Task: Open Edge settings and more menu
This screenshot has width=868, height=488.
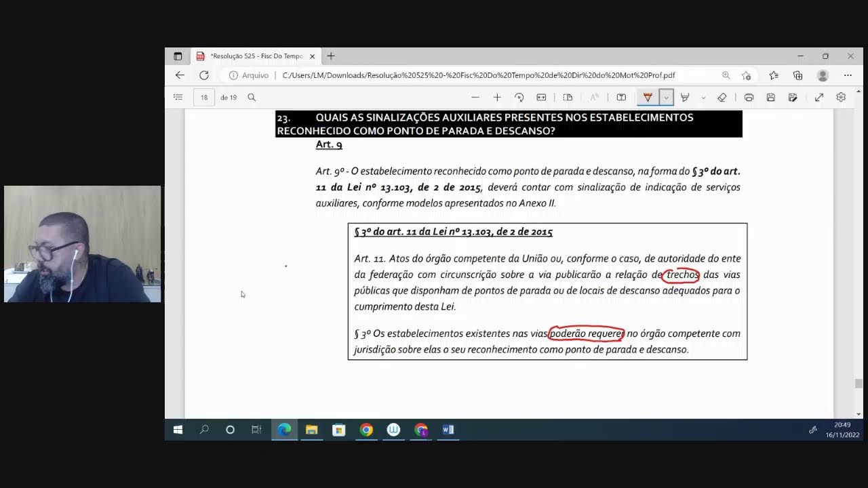Action: 848,75
